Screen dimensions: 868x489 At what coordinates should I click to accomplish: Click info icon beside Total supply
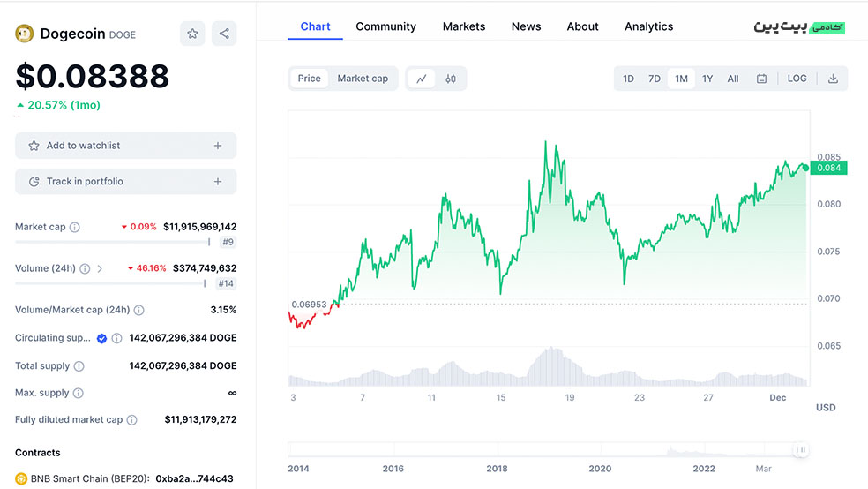tap(79, 366)
